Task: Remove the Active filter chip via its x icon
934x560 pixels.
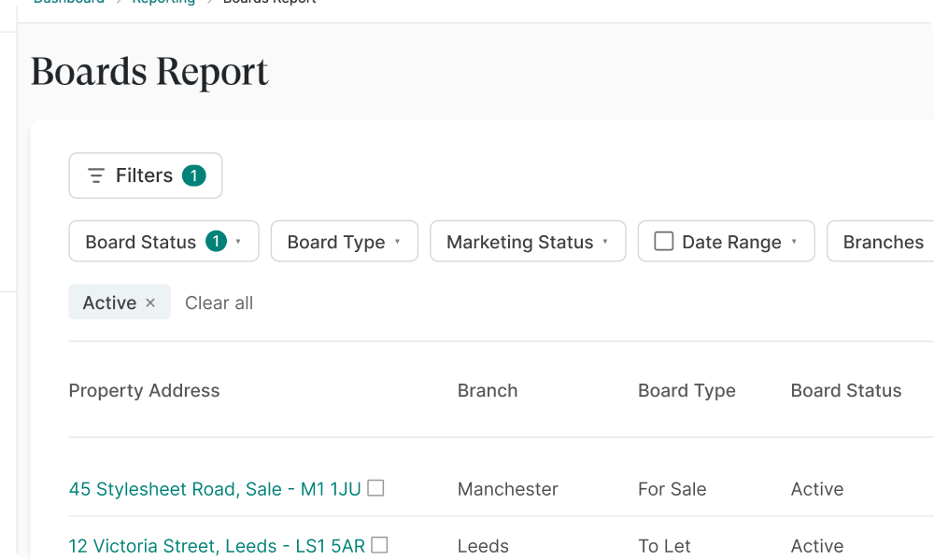Action: coord(149,302)
